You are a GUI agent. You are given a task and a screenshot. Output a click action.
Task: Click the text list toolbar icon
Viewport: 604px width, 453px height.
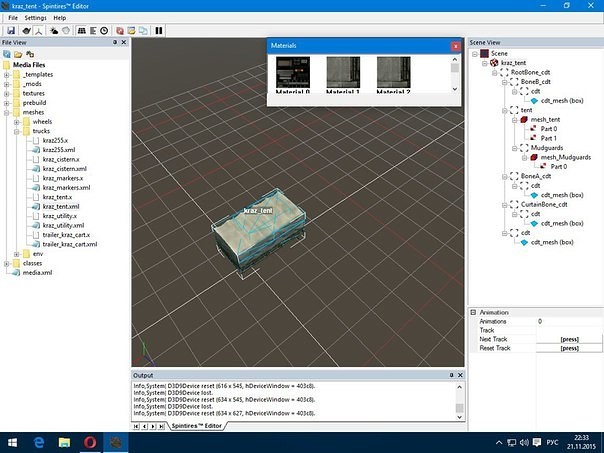[93, 31]
